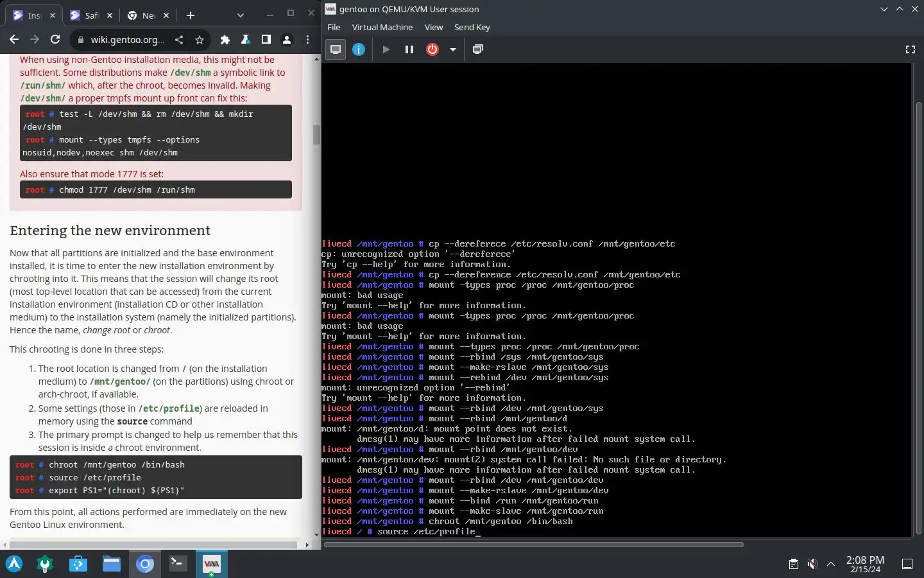Viewport: 924px width, 578px height.
Task: Close the 'New' browser tab
Action: pos(166,15)
